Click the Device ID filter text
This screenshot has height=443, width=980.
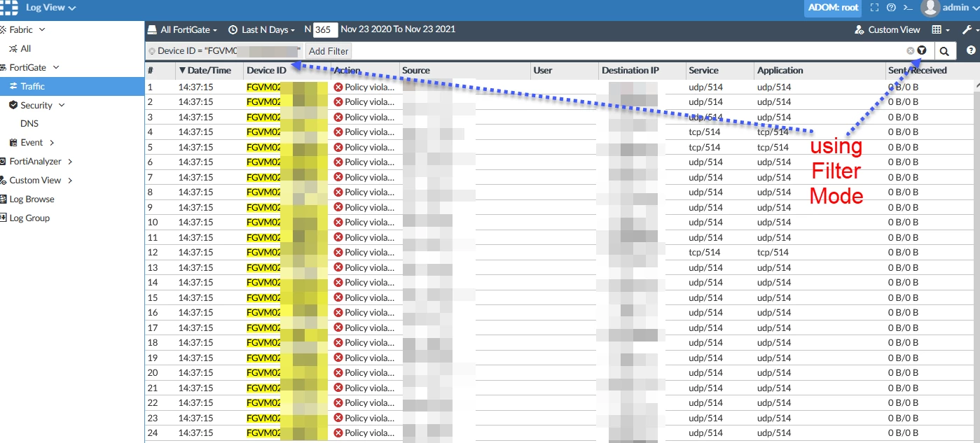pyautogui.click(x=229, y=51)
